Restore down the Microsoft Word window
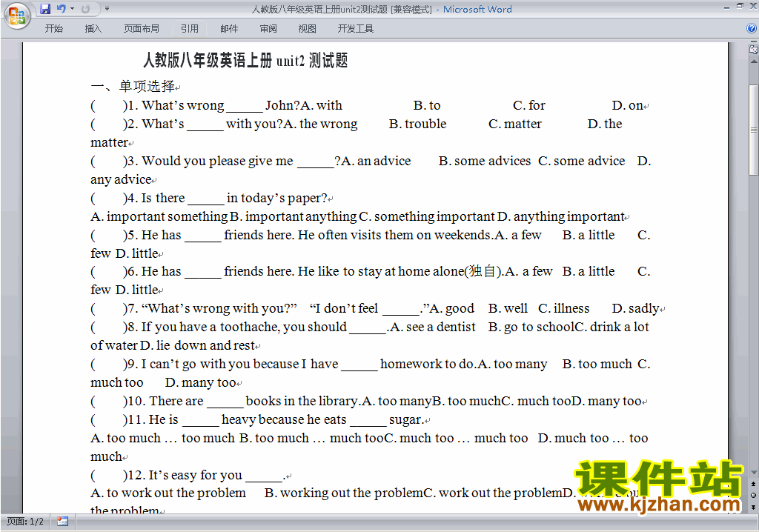 tap(740, 7)
